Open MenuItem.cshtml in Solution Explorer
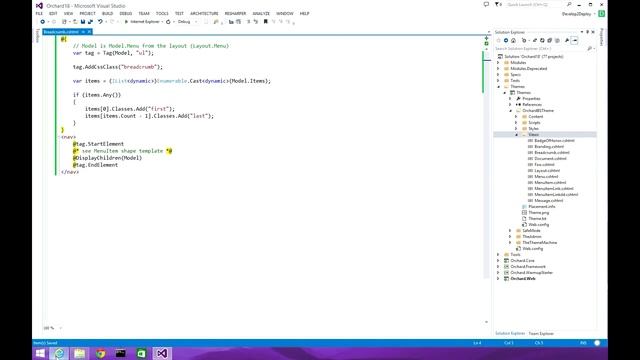This screenshot has height=360, width=640. coord(550,182)
